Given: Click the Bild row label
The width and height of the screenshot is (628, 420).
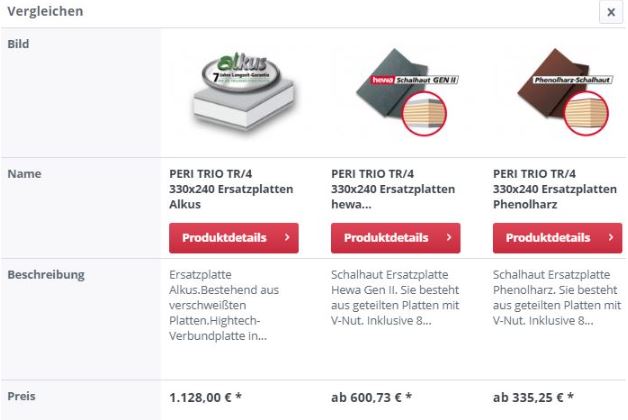Looking at the screenshot, I should click(18, 46).
